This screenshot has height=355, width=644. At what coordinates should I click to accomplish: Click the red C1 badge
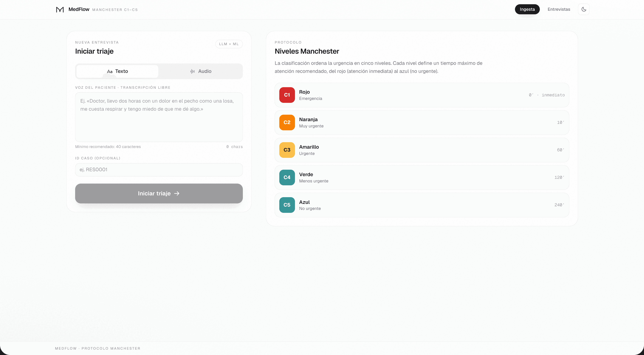[287, 95]
